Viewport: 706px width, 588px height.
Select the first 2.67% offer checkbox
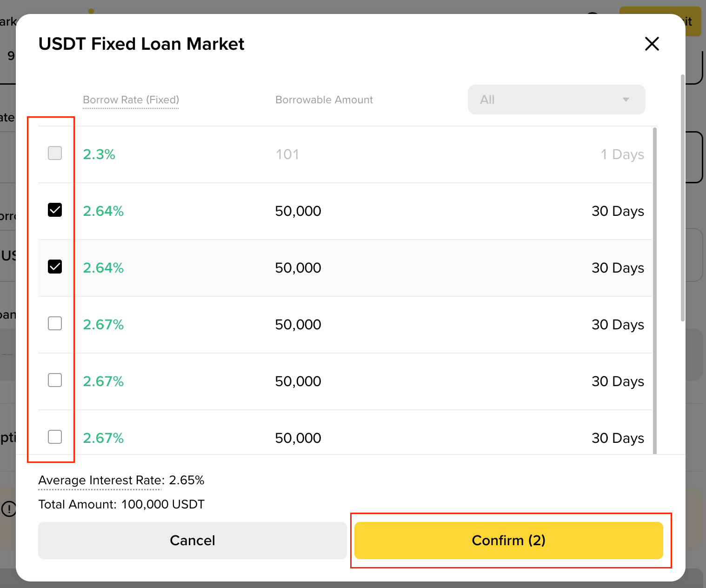pyautogui.click(x=55, y=323)
